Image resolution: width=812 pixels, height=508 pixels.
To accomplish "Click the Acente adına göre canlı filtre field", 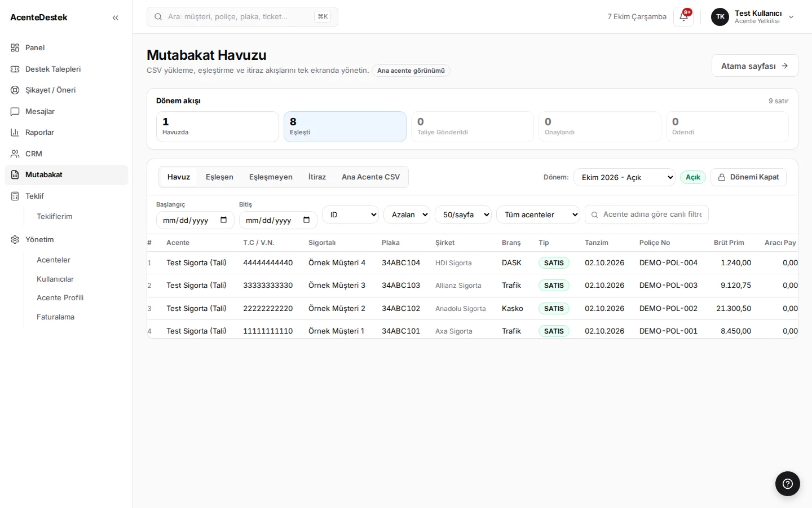I will 647,214.
